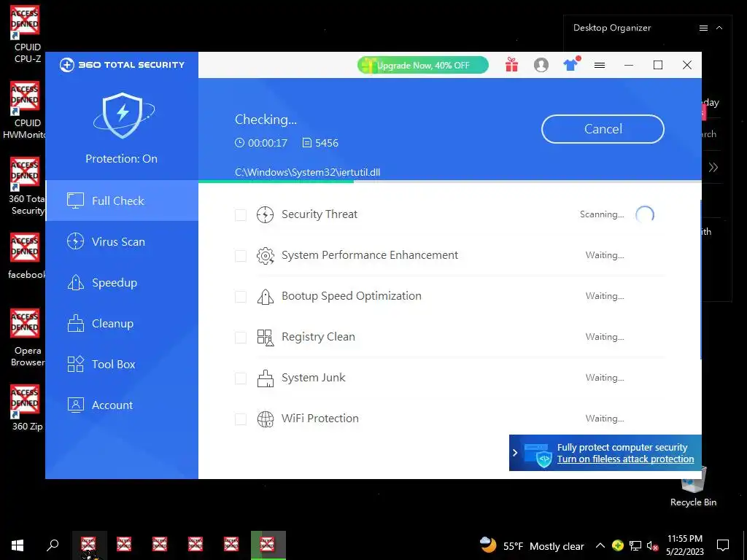Image resolution: width=747 pixels, height=560 pixels.
Task: Click the System Performance Enhancement gear icon
Action: (x=266, y=256)
